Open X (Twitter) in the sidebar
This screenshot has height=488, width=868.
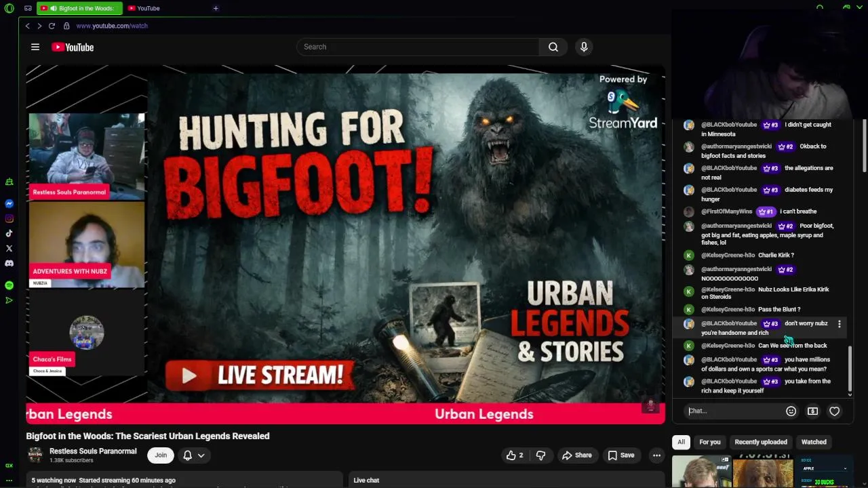[9, 248]
